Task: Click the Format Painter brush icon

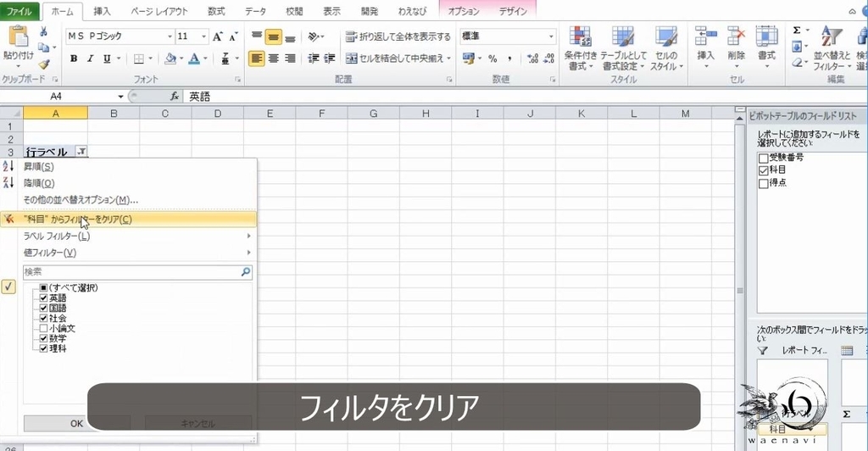Action: [x=44, y=64]
